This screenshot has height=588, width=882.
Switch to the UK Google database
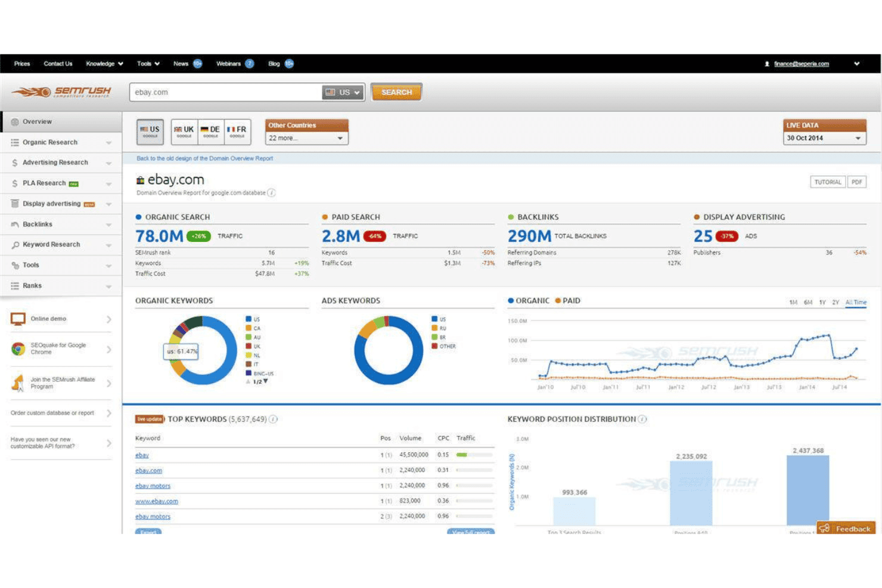point(184,132)
